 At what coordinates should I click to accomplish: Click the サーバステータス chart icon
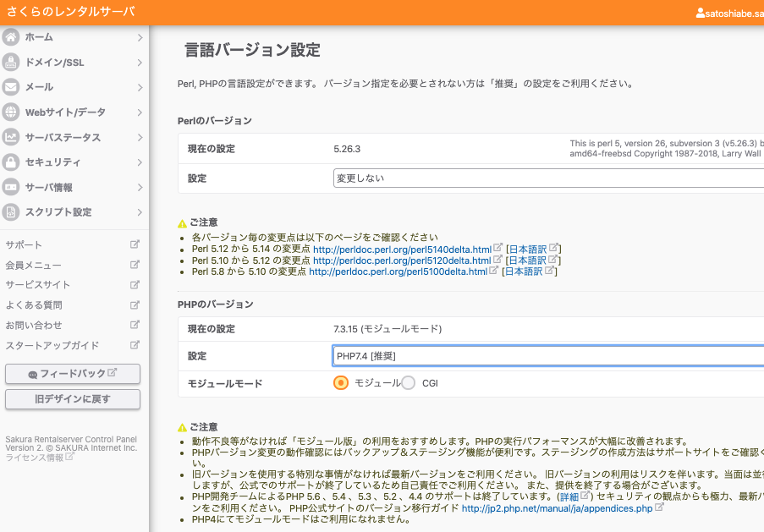coord(11,137)
